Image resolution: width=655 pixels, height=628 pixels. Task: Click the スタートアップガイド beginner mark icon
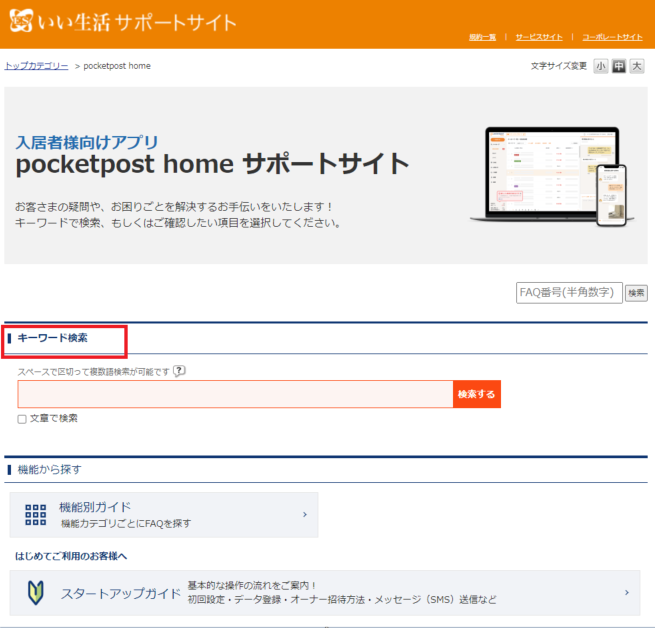[x=36, y=593]
